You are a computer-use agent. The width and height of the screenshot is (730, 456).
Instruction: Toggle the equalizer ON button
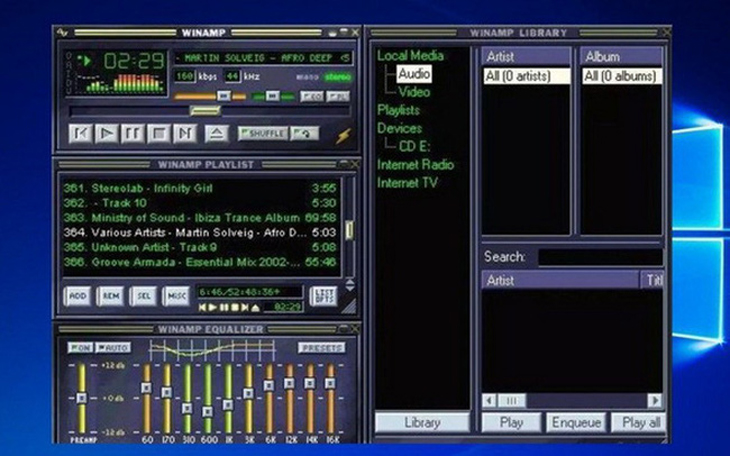(80, 347)
